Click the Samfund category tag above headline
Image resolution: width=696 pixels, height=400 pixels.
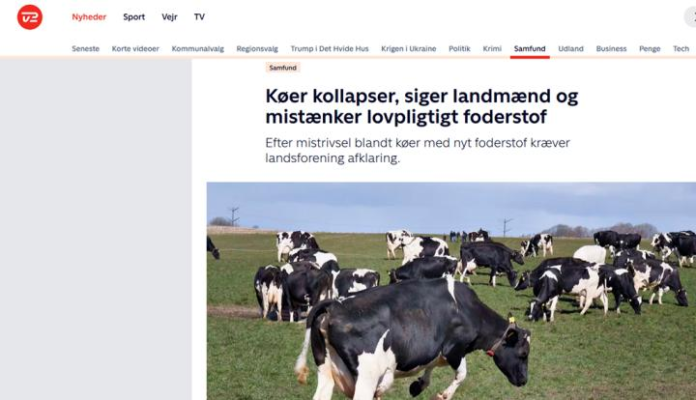(283, 67)
